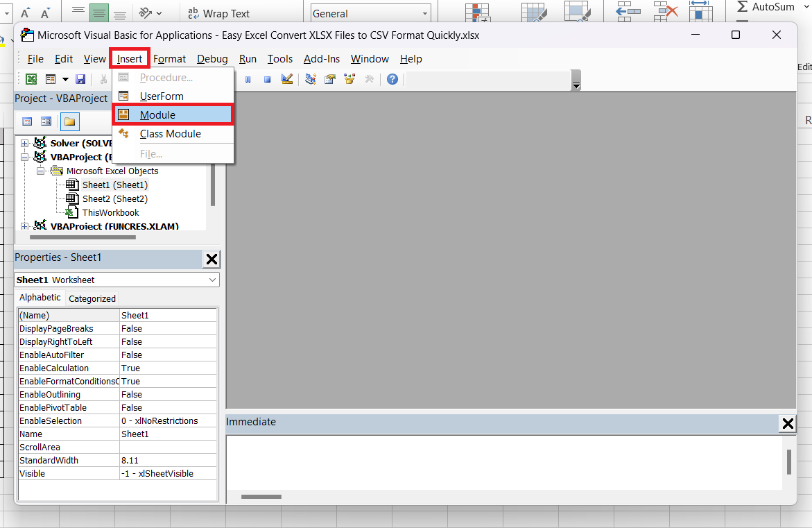Expand the Solver project node

tap(24, 143)
